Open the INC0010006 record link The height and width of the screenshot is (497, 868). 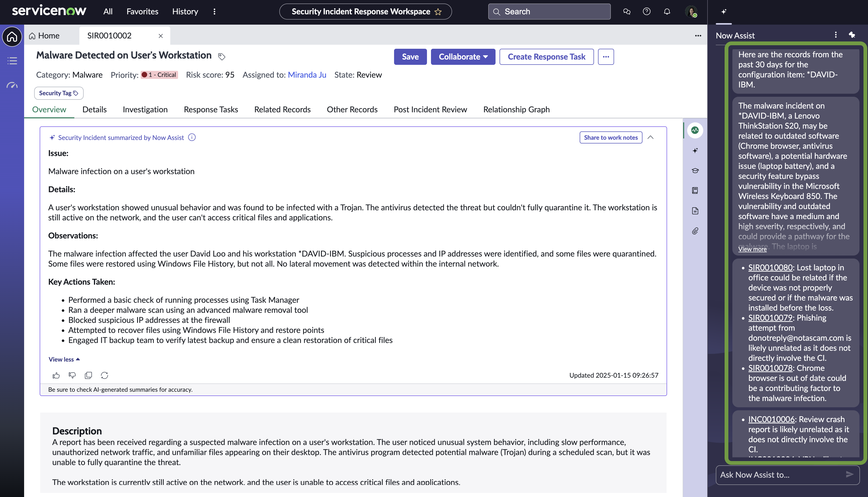click(x=772, y=419)
